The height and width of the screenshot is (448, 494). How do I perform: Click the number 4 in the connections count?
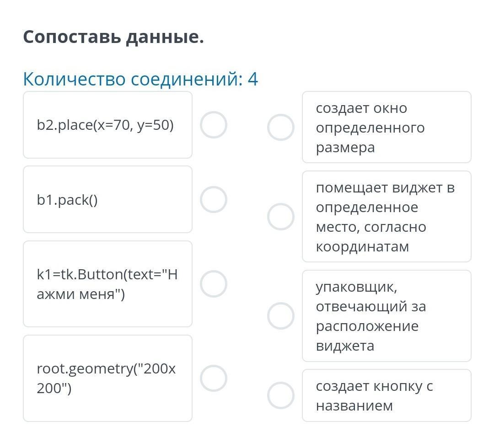pyautogui.click(x=253, y=79)
